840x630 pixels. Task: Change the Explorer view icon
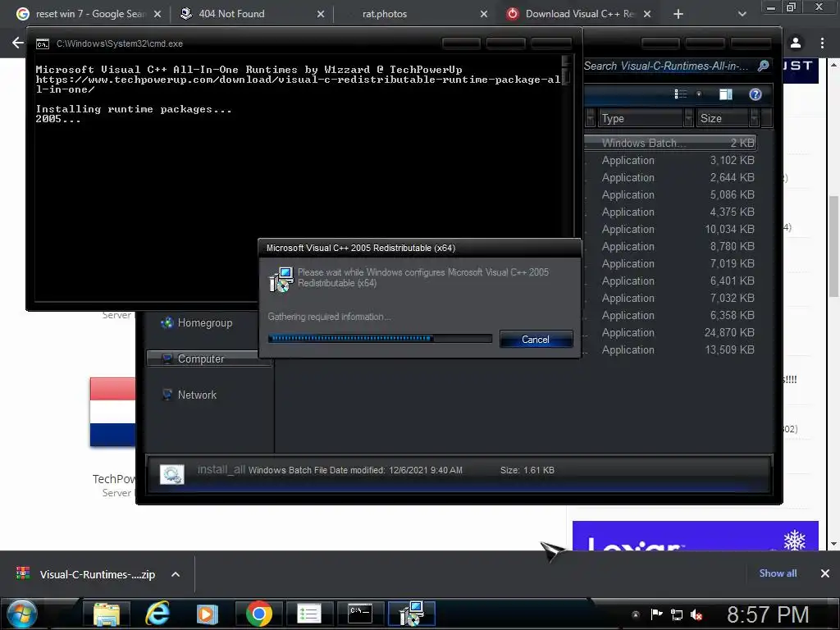tap(681, 94)
